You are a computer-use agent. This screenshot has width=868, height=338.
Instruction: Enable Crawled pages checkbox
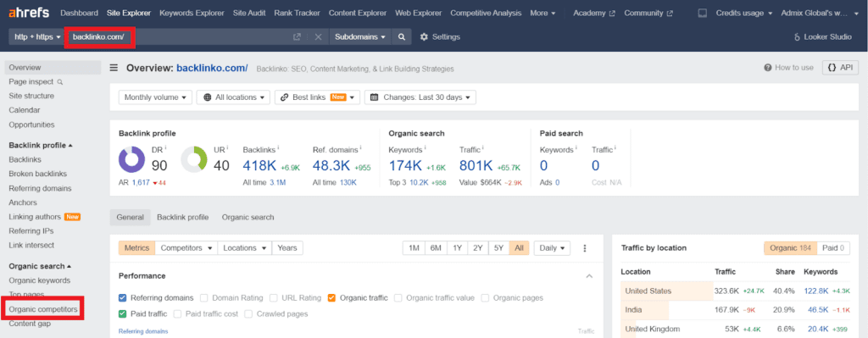pos(248,313)
